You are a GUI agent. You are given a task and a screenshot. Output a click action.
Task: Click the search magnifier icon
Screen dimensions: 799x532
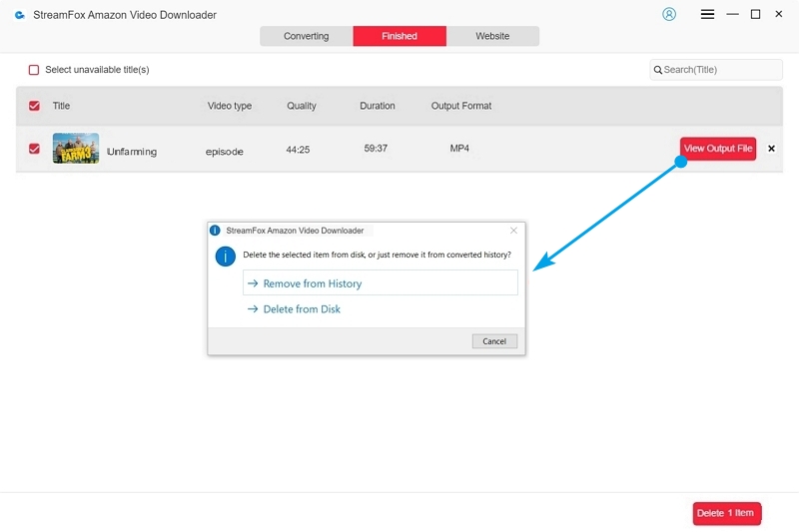tap(658, 70)
